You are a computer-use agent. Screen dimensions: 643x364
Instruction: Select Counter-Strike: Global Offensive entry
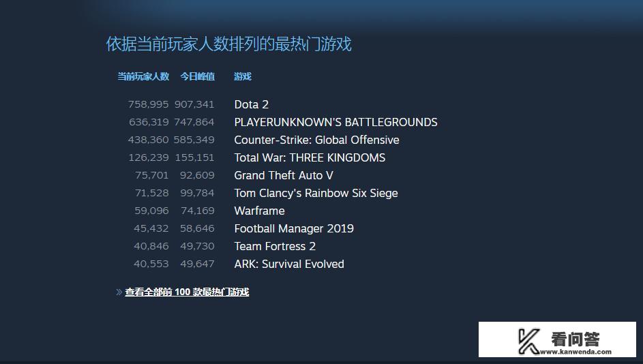(316, 140)
